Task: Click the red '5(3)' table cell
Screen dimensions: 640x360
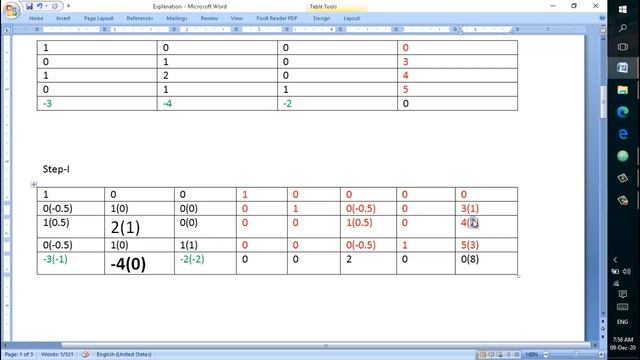Action: point(470,245)
